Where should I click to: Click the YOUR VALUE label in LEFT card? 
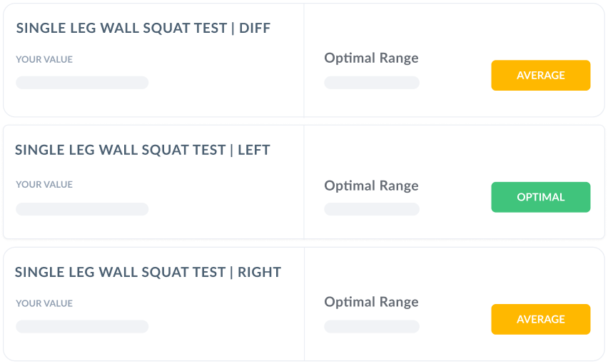[x=44, y=185]
